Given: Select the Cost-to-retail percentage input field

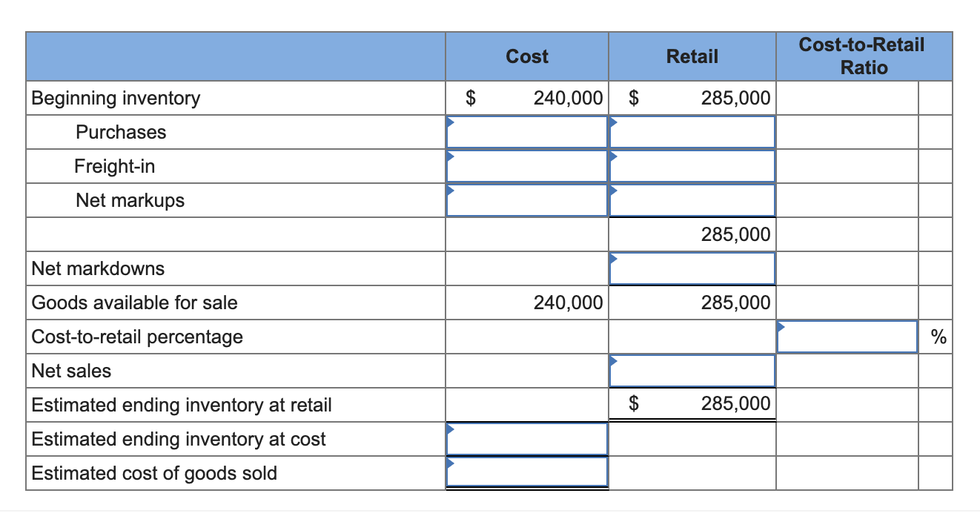Looking at the screenshot, I should pyautogui.click(x=848, y=337).
